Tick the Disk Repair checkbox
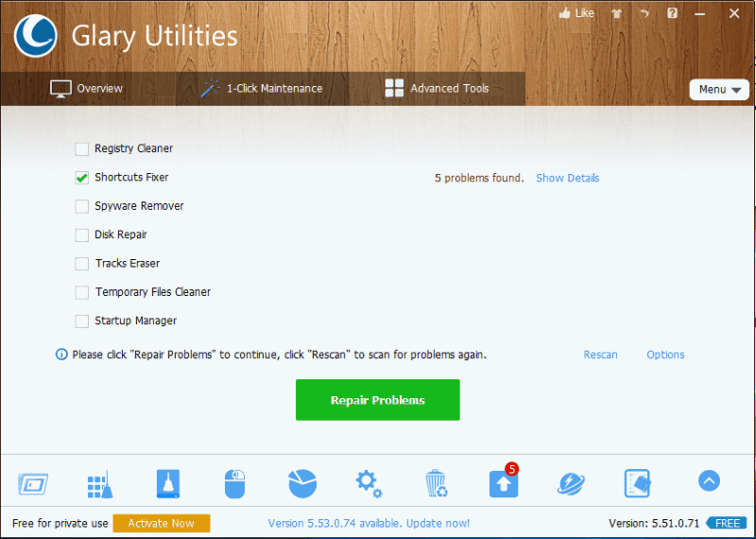Viewport: 756px width, 539px height. [82, 235]
